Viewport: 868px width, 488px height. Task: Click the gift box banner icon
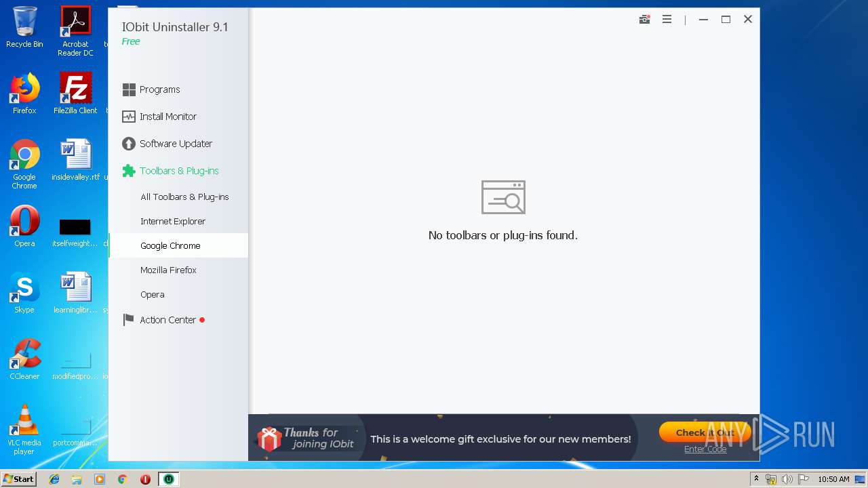pos(269,439)
